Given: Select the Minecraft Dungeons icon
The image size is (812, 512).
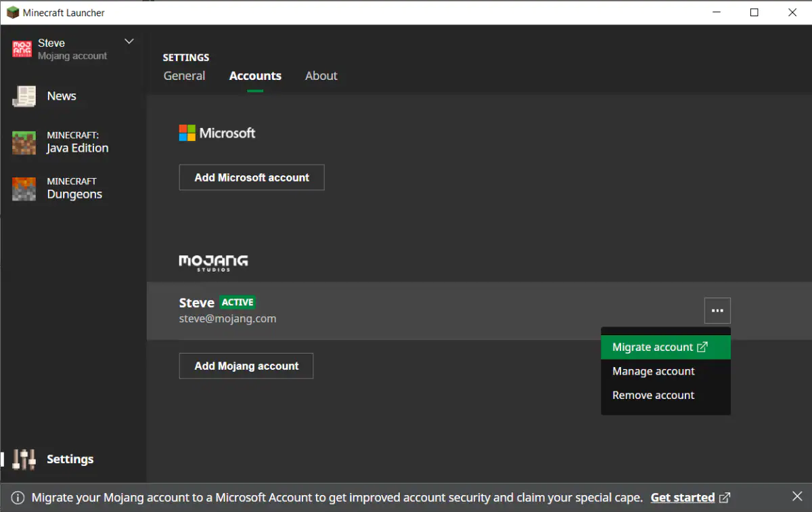Looking at the screenshot, I should [x=24, y=188].
